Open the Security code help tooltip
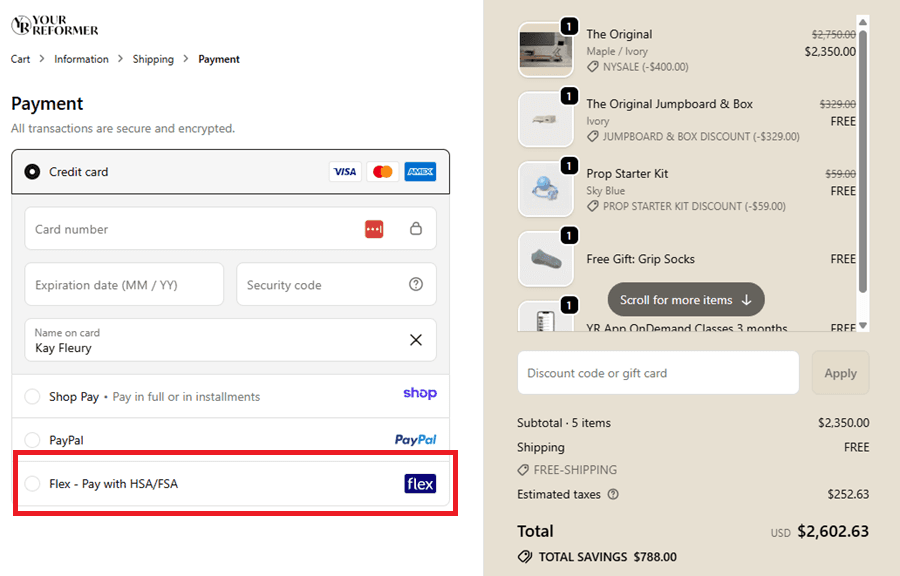Screen dimensions: 900x576 416,284
